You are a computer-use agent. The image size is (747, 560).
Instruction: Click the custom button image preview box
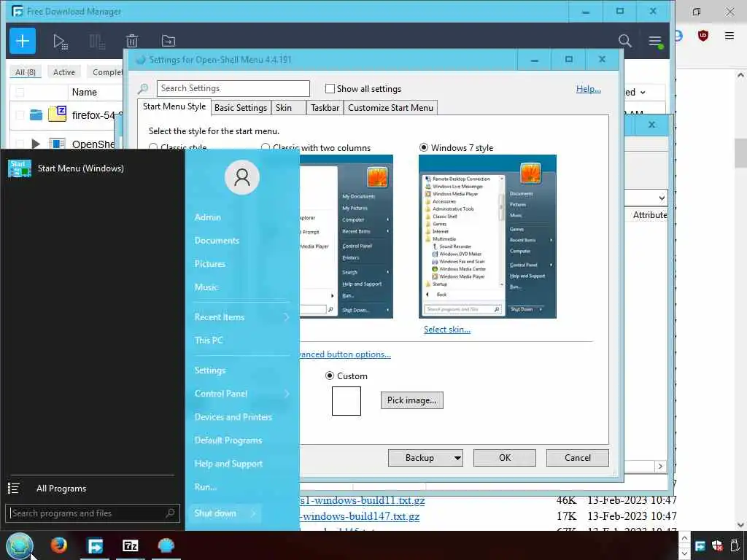tap(347, 401)
